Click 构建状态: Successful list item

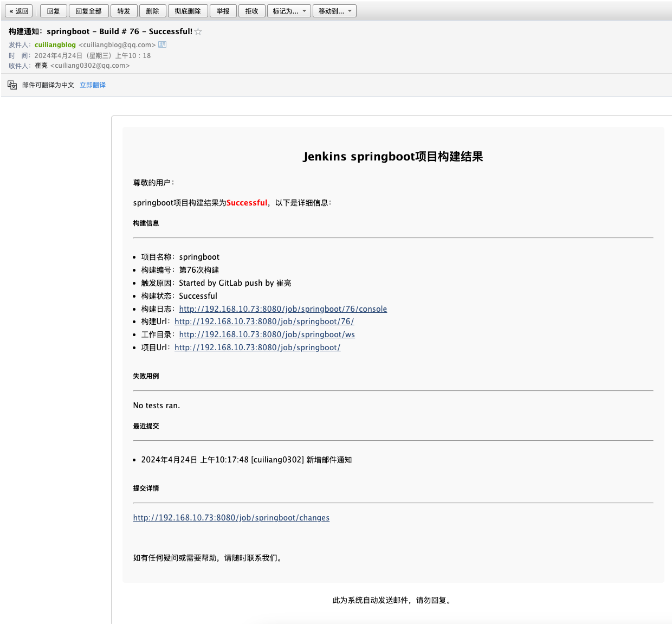(x=179, y=296)
